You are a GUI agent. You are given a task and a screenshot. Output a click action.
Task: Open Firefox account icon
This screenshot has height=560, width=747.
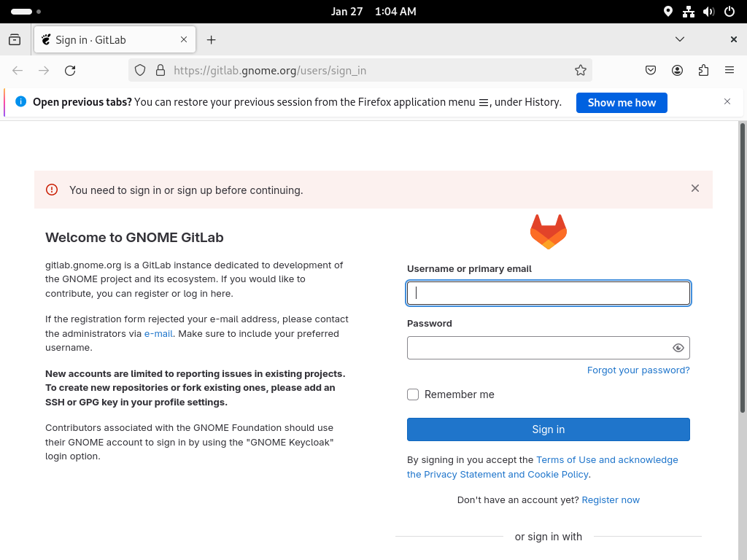click(677, 71)
